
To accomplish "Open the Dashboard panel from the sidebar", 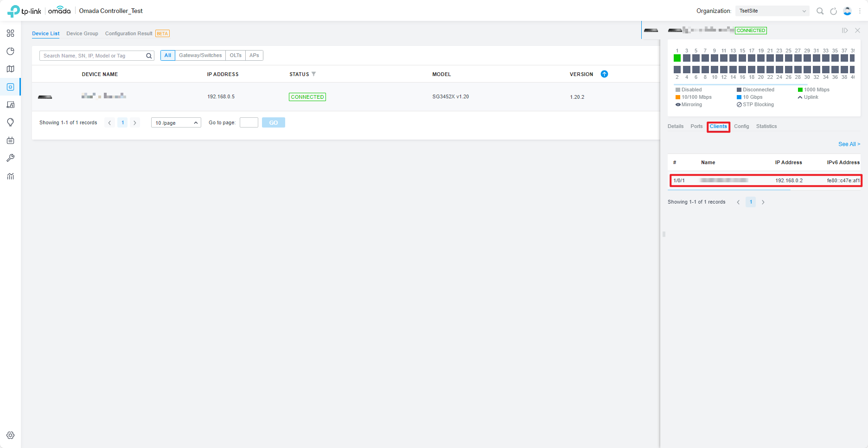I will pos(10,33).
